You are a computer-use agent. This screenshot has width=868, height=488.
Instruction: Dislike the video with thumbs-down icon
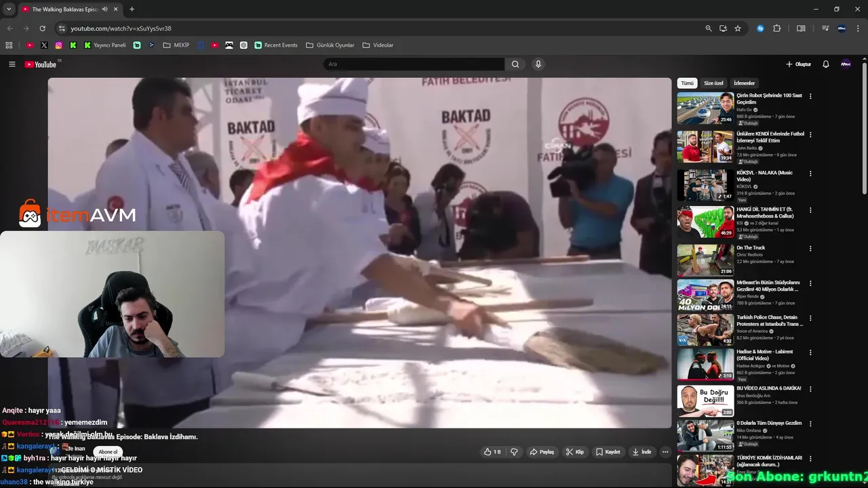point(514,452)
